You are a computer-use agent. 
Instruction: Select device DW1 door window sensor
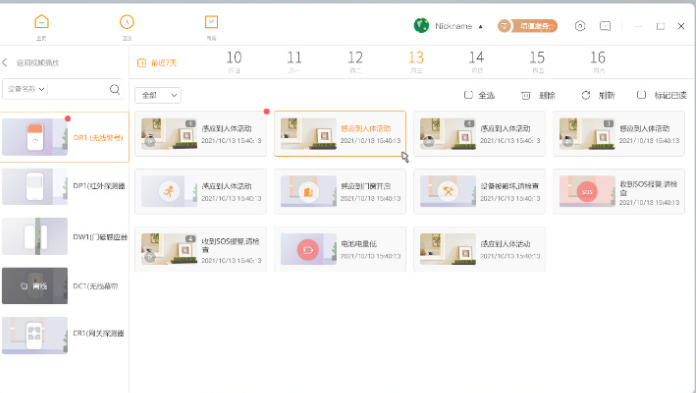point(64,236)
